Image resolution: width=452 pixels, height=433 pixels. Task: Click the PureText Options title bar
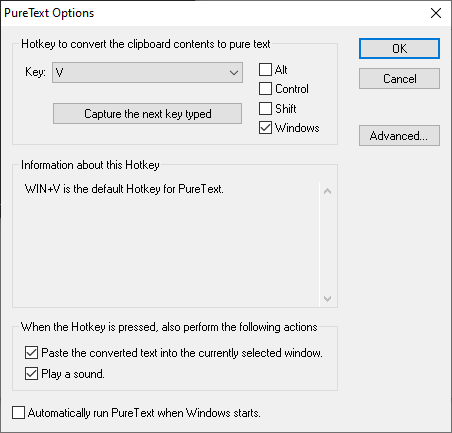pos(213,13)
